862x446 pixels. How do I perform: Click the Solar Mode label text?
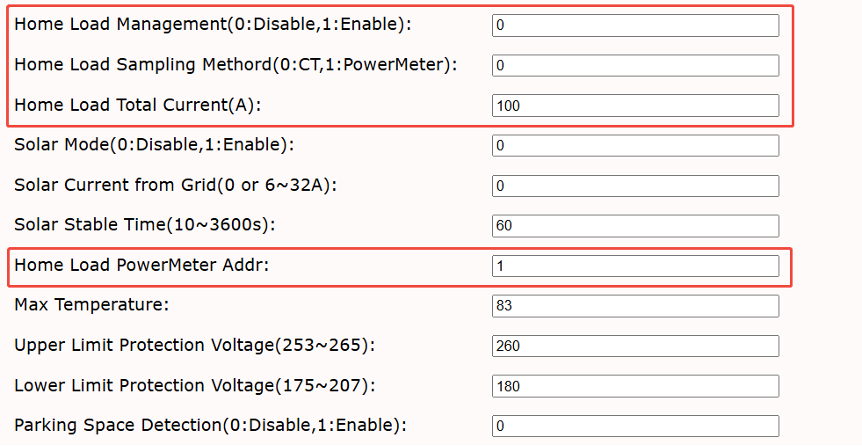154,145
